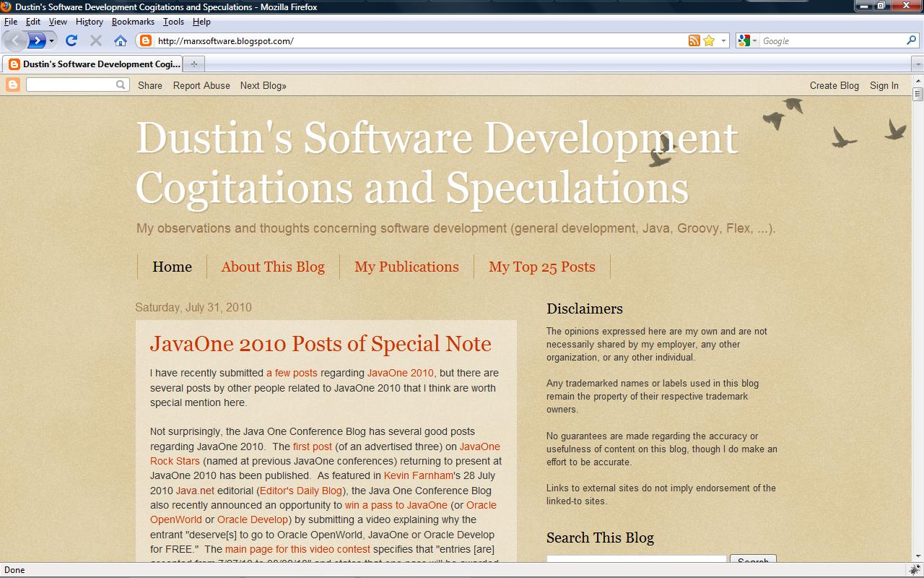Open the Home page tab of the blog

[x=172, y=267]
